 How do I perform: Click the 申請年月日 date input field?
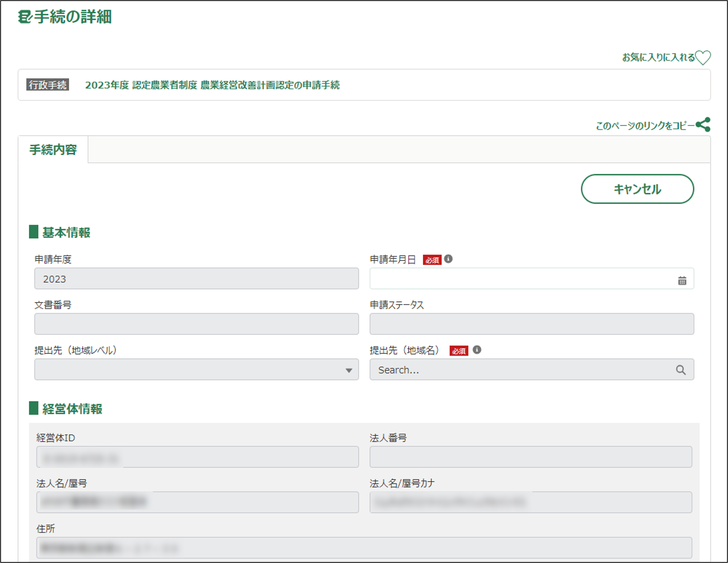pyautogui.click(x=520, y=279)
